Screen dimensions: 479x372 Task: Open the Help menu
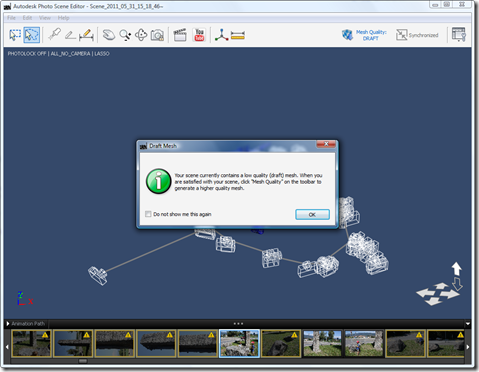pos(63,18)
